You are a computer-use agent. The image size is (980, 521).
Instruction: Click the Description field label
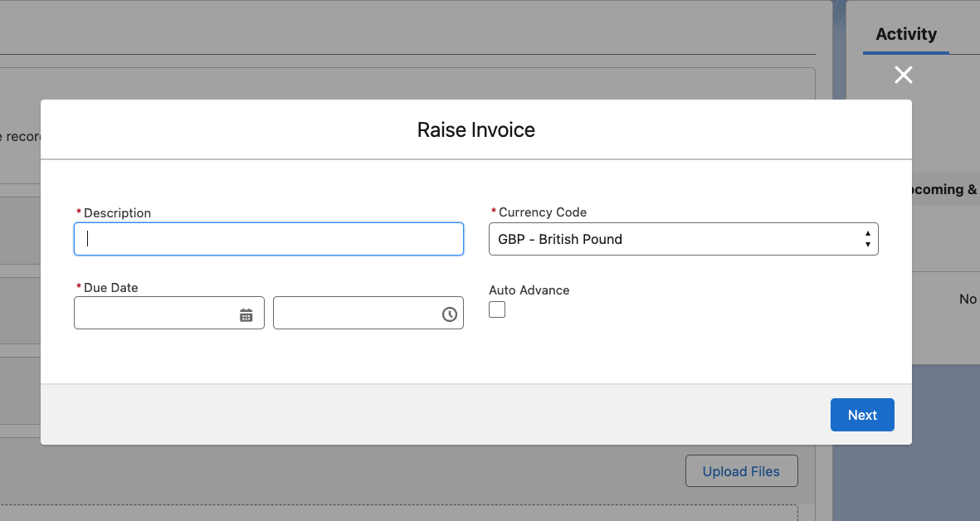[x=117, y=213]
